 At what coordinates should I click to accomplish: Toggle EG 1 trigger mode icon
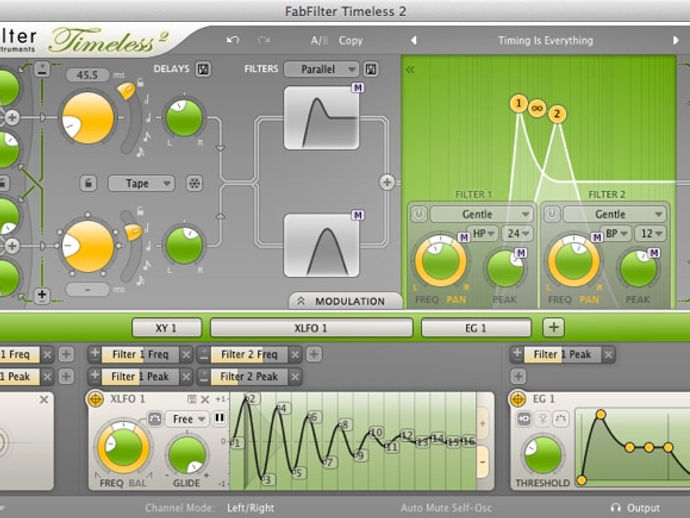tap(524, 418)
